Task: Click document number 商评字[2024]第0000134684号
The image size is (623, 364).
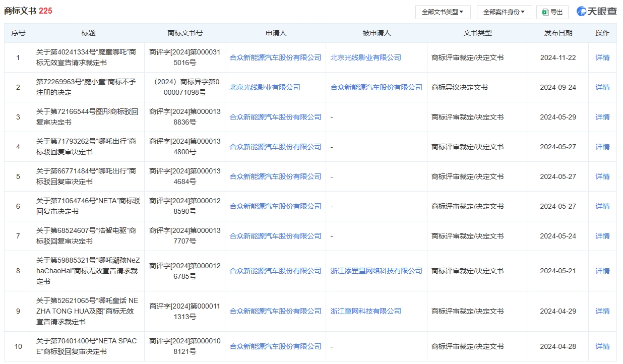Action: click(185, 176)
